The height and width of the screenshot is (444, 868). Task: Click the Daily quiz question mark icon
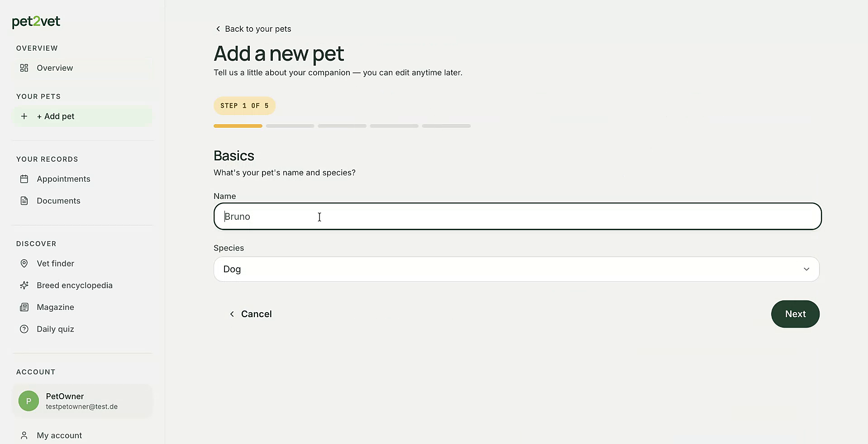click(24, 329)
